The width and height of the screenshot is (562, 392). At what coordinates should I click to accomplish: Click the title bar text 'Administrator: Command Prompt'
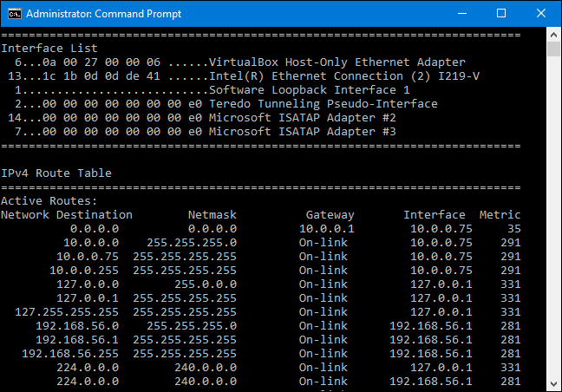tap(94, 14)
